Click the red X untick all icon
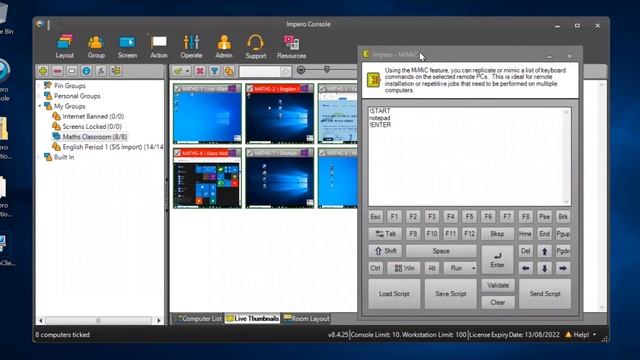The image size is (640, 360). pyautogui.click(x=200, y=71)
